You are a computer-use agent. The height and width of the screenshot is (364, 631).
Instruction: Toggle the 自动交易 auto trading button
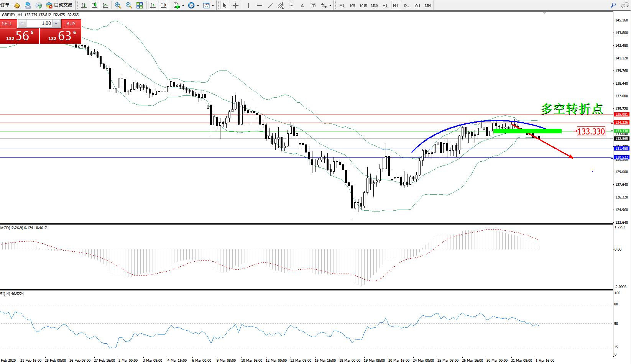(x=59, y=5)
